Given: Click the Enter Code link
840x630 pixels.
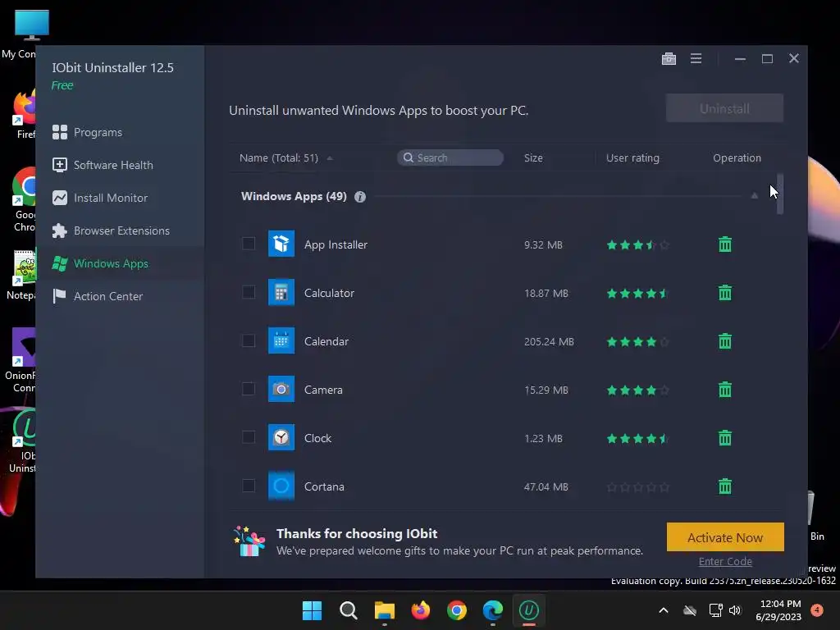Looking at the screenshot, I should pos(725,561).
